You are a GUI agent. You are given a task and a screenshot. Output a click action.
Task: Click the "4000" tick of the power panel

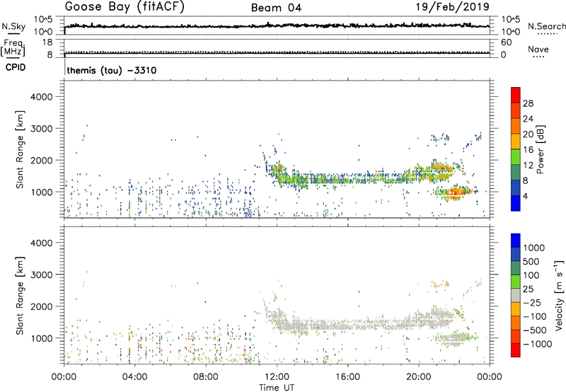pos(42,97)
